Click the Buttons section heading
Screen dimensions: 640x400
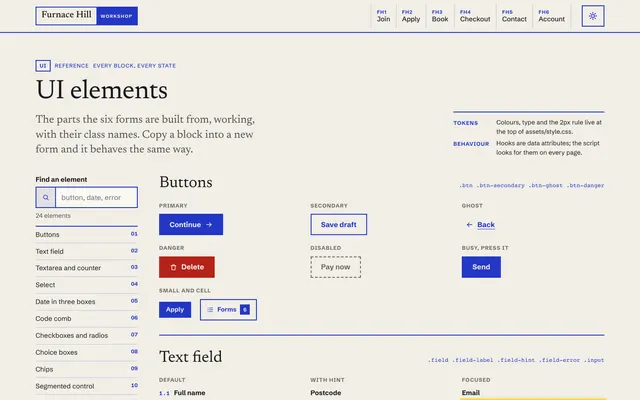186,182
